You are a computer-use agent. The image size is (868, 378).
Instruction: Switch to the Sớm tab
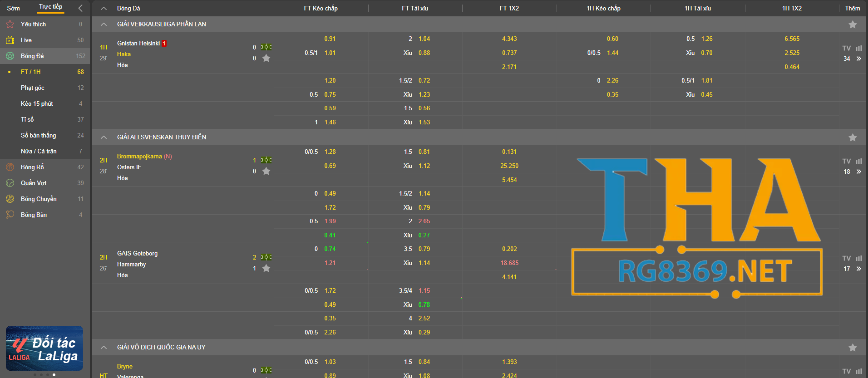(14, 8)
